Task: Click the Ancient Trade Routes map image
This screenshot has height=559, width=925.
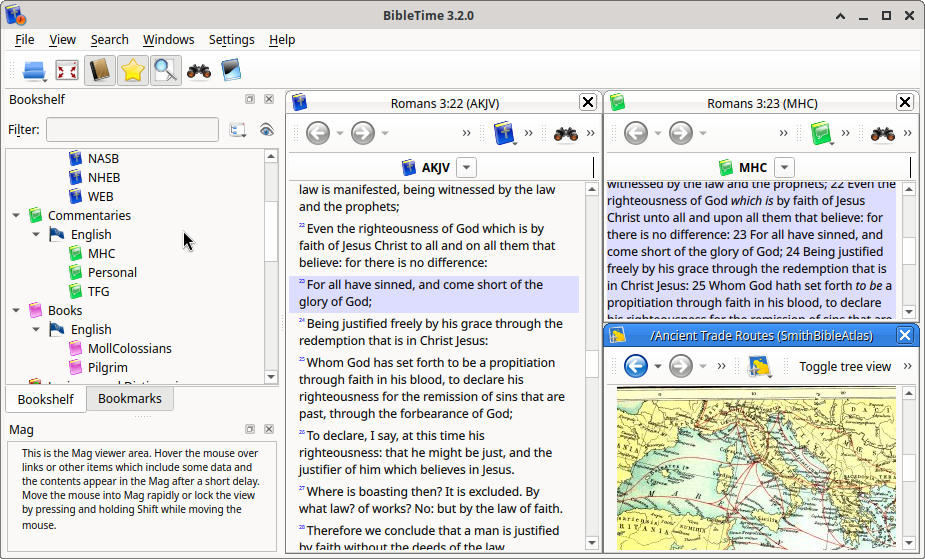Action: click(x=756, y=469)
